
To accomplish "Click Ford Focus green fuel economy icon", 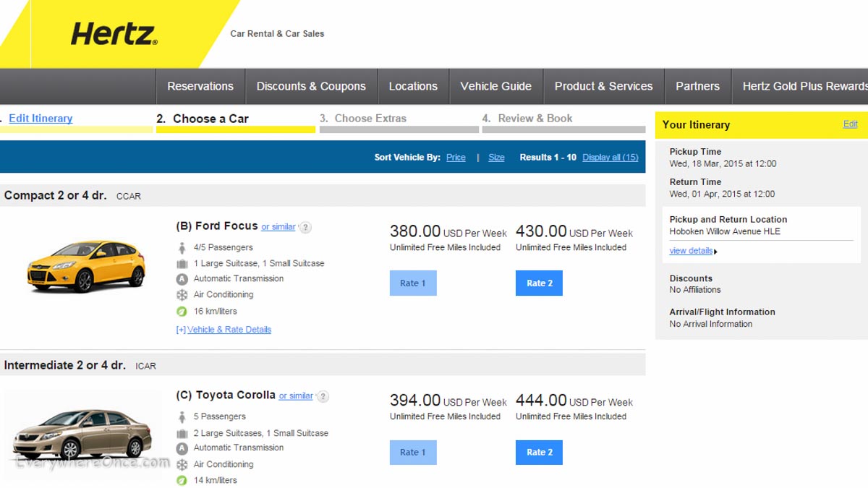I will [182, 312].
